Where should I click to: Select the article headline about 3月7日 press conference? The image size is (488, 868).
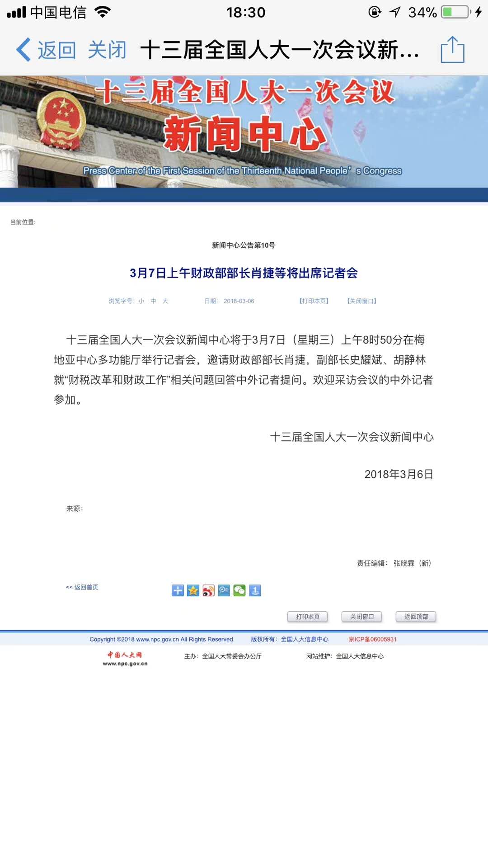point(244,273)
